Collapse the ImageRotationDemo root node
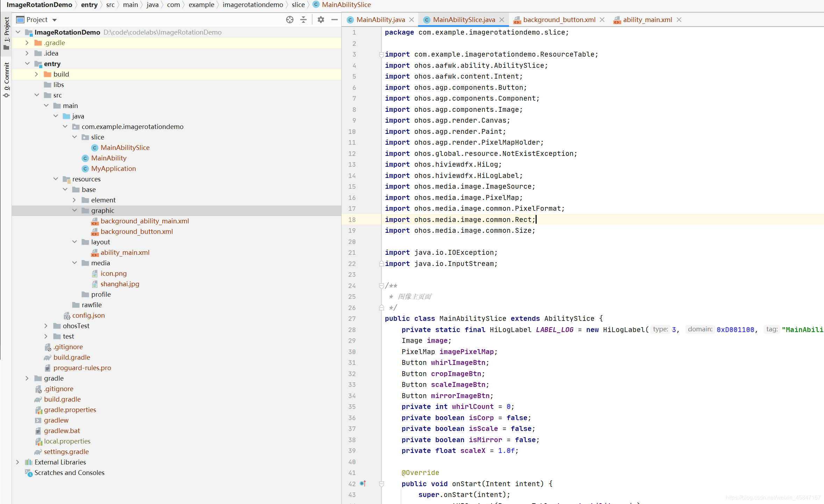This screenshot has height=504, width=824. pos(18,32)
